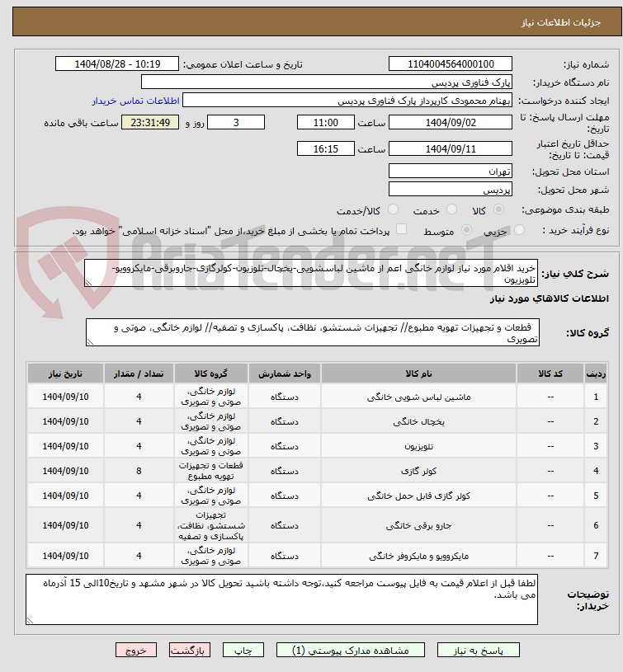Select row کولر گازی قابل حمل خانگی
The height and width of the screenshot is (672, 623).
(x=318, y=496)
